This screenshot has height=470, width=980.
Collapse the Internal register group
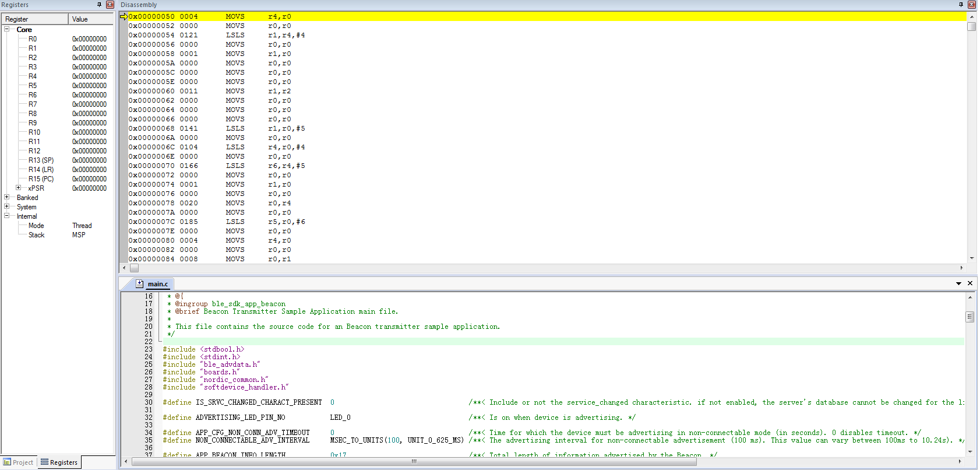coord(7,216)
